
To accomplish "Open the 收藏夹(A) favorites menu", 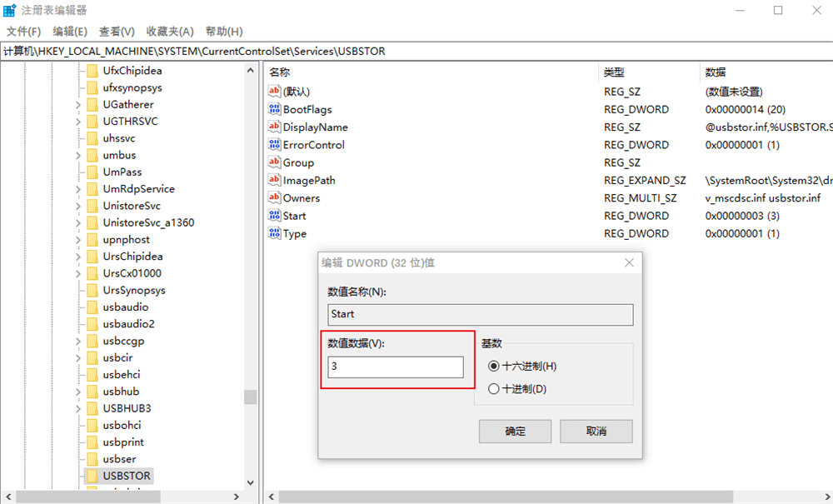I will (170, 32).
